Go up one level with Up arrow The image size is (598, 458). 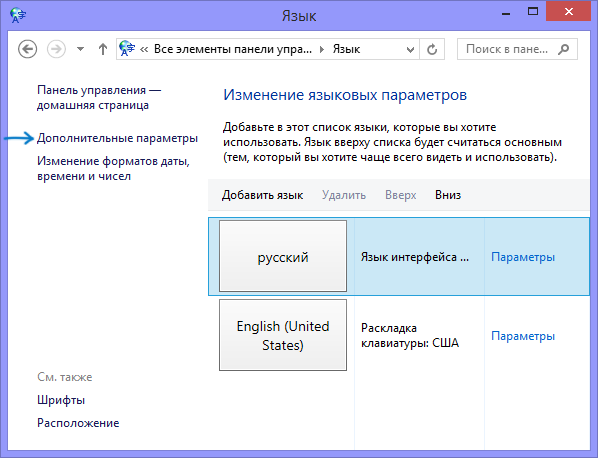point(103,49)
